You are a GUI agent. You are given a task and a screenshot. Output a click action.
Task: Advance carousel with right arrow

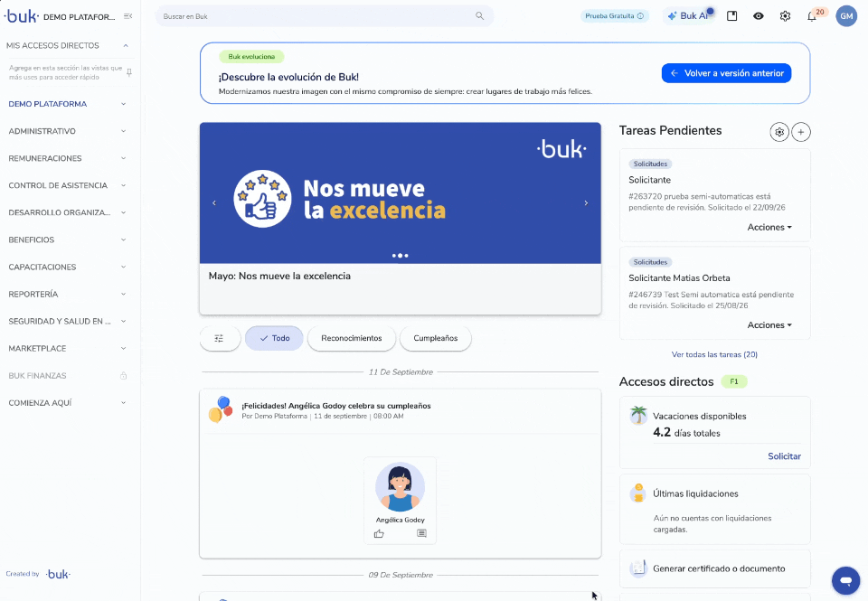click(x=586, y=203)
